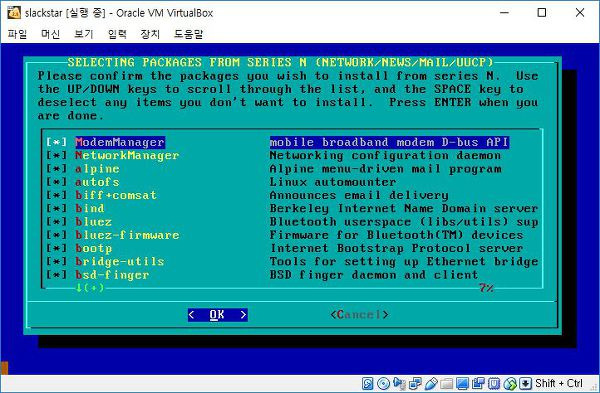Uncheck the alpine package

click(56, 169)
